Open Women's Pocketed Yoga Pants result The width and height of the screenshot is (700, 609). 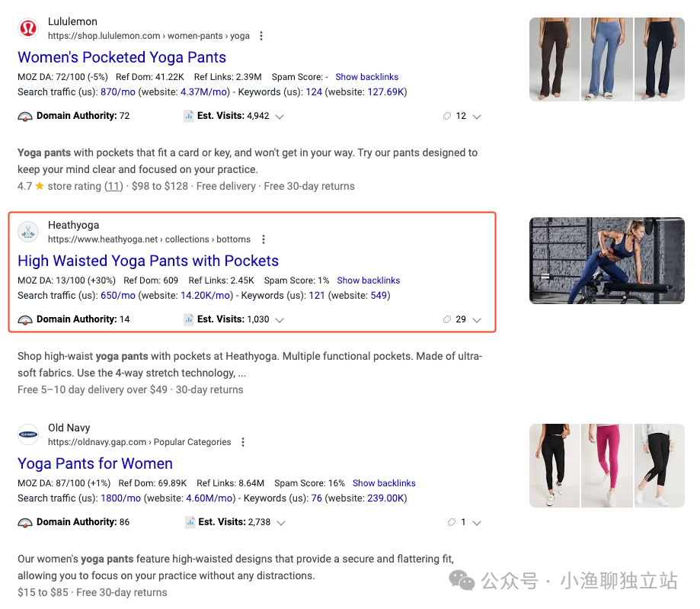click(122, 57)
